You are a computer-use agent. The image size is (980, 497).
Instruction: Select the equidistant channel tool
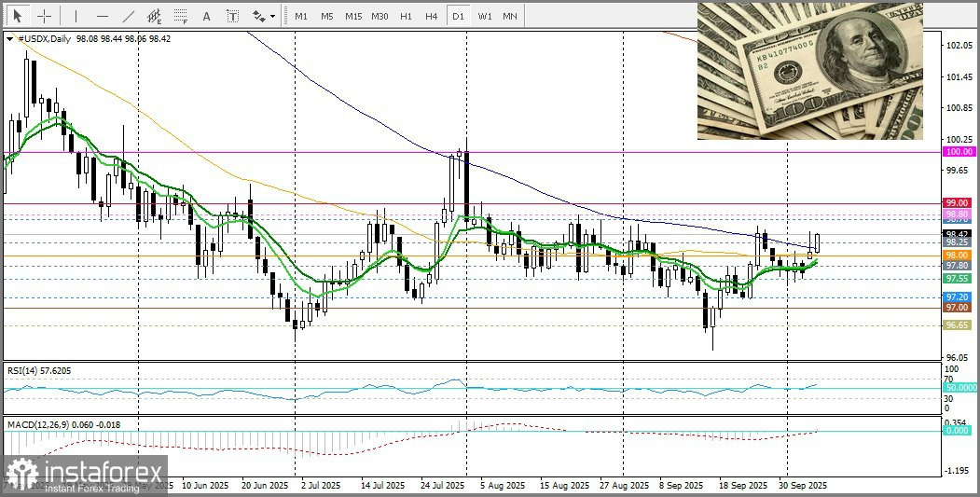click(x=155, y=16)
